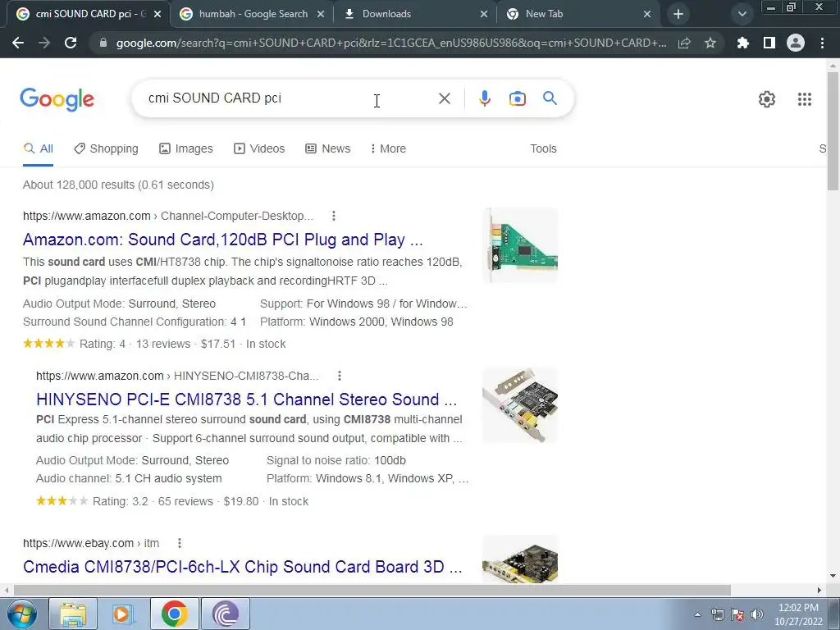Image resolution: width=840 pixels, height=630 pixels.
Task: Open the network tray icon
Action: (x=717, y=614)
